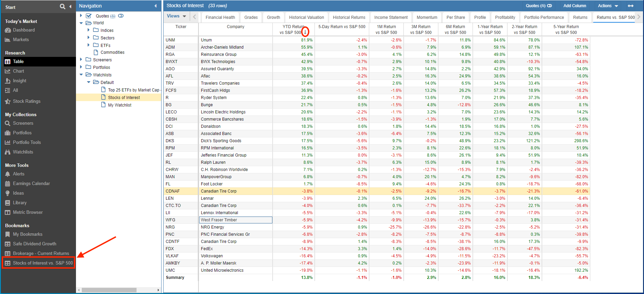Click left arrow of Navigation horizontal scrollbar
The width and height of the screenshot is (644, 294).
click(x=79, y=290)
